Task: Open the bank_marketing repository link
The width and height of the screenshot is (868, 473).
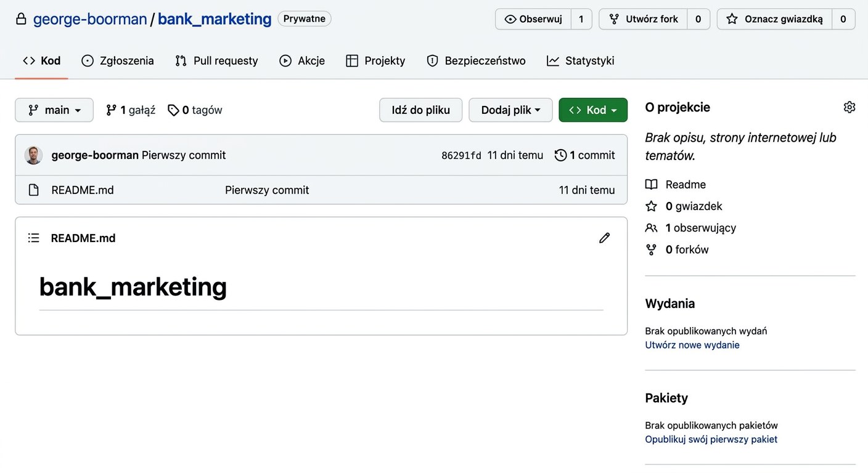Action: pos(215,19)
